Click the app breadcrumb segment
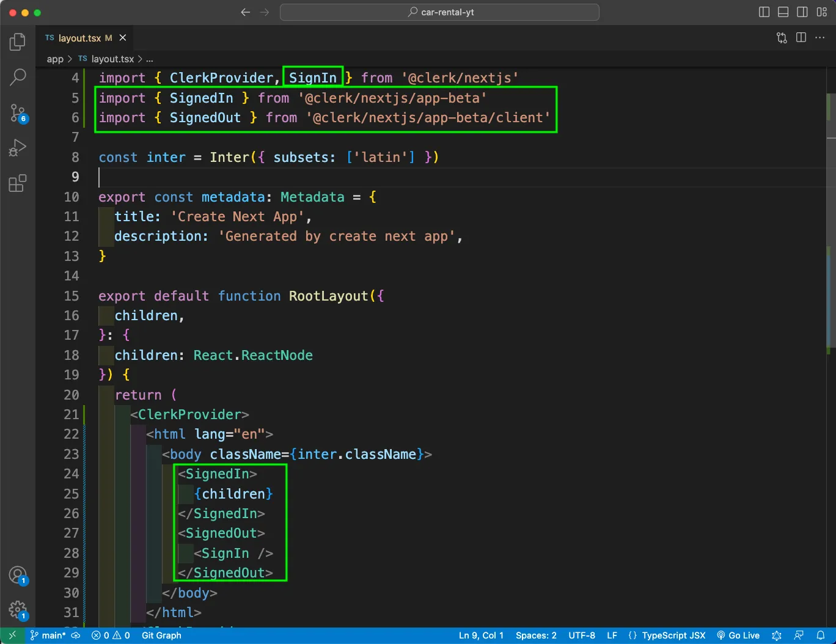The height and width of the screenshot is (644, 836). pos(55,59)
